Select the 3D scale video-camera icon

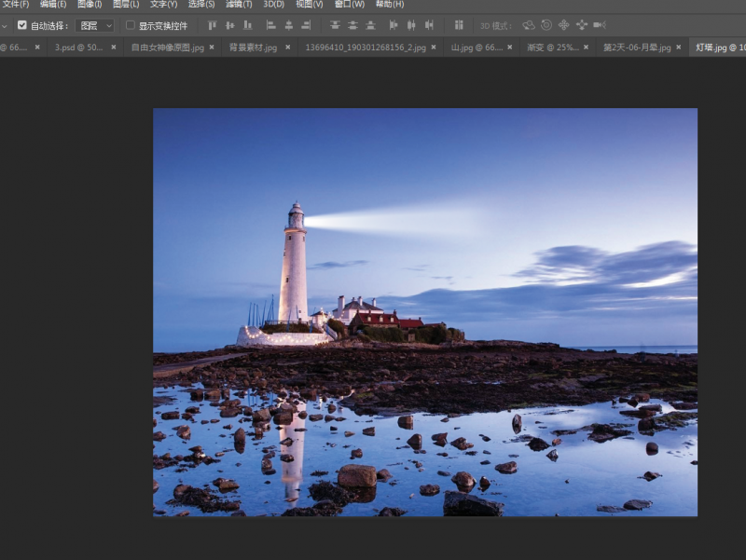pyautogui.click(x=599, y=25)
